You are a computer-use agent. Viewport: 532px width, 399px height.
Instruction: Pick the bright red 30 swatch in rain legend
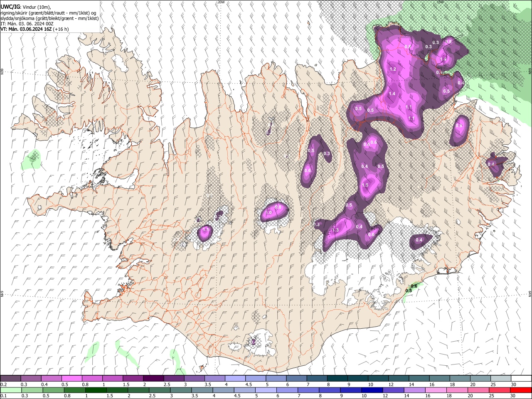520,390
